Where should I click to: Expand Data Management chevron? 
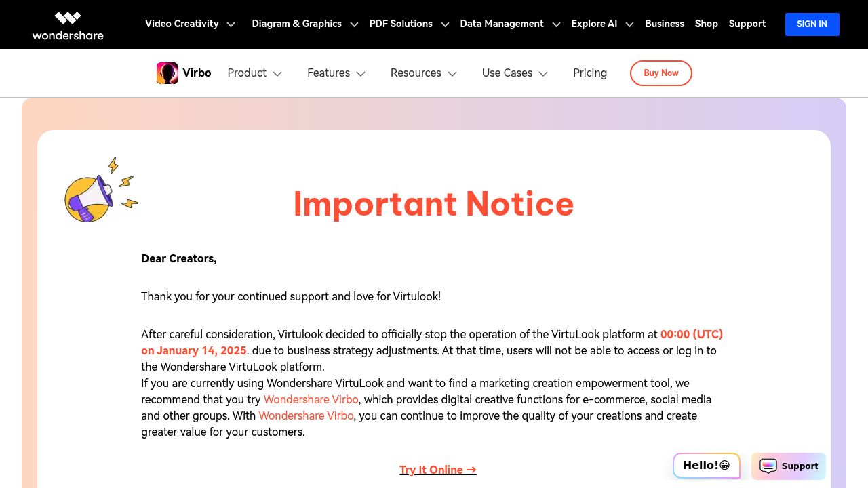coord(556,24)
